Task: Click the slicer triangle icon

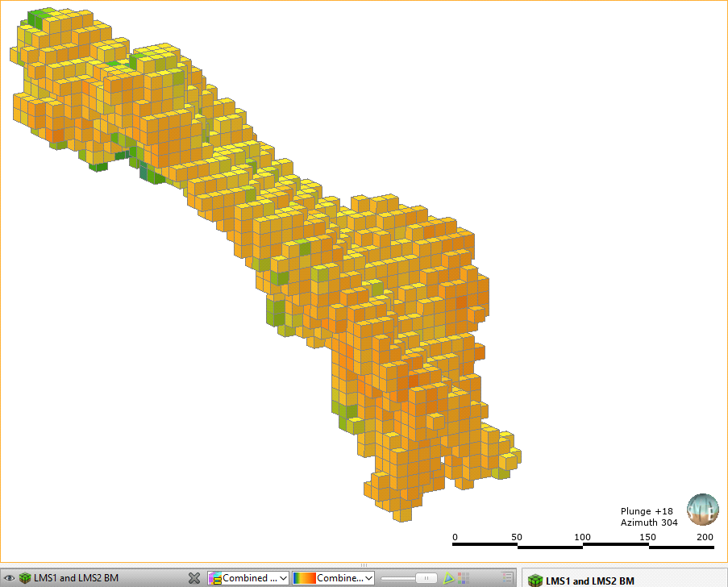Action: click(449, 578)
